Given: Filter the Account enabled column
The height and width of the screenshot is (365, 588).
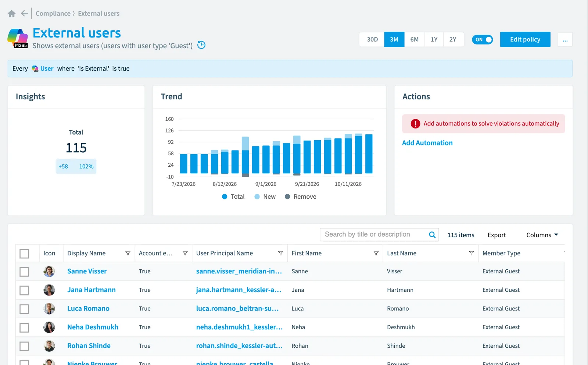Looking at the screenshot, I should pyautogui.click(x=185, y=253).
